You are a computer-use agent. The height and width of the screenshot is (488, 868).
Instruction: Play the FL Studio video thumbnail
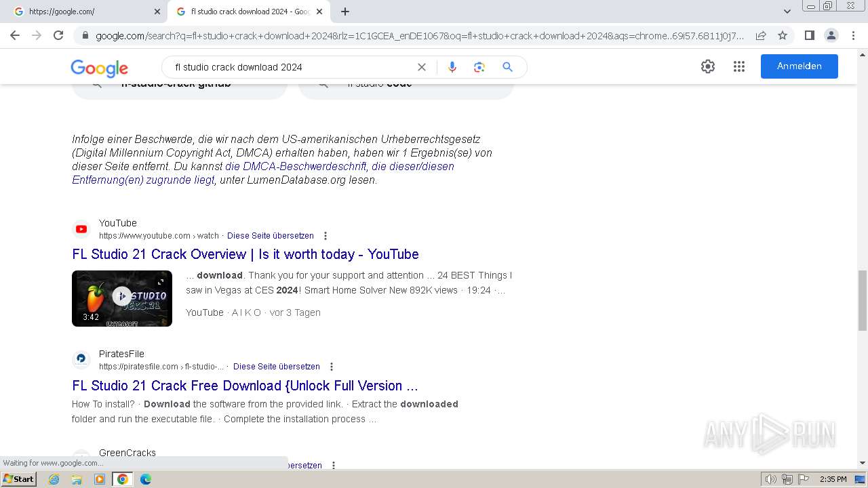click(x=122, y=298)
